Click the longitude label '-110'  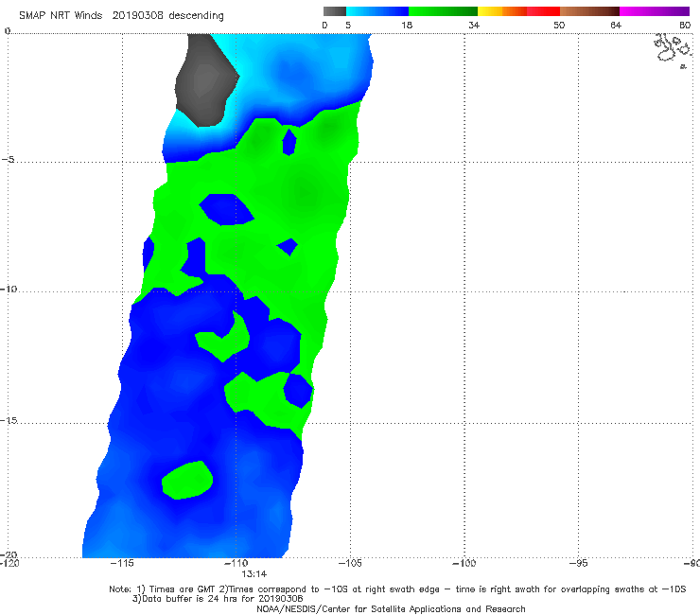(236, 563)
